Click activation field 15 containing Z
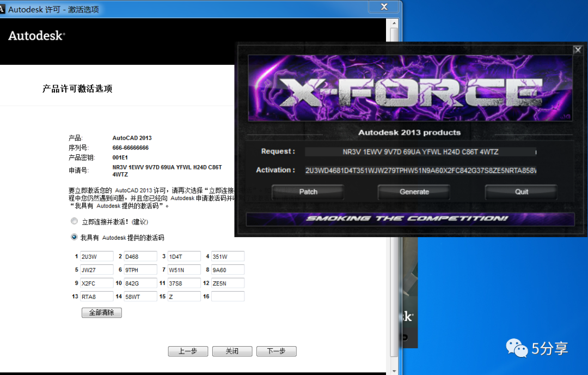Screen dimensions: 588x375 pos(184,296)
